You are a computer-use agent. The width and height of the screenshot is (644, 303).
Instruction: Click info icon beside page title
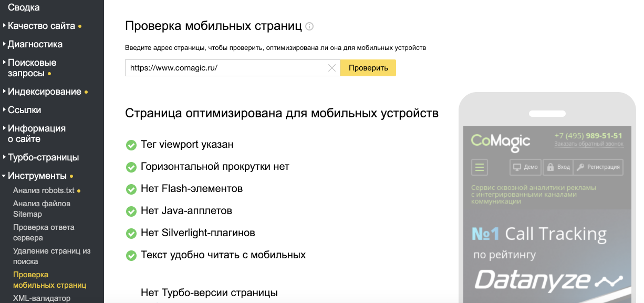pos(309,26)
